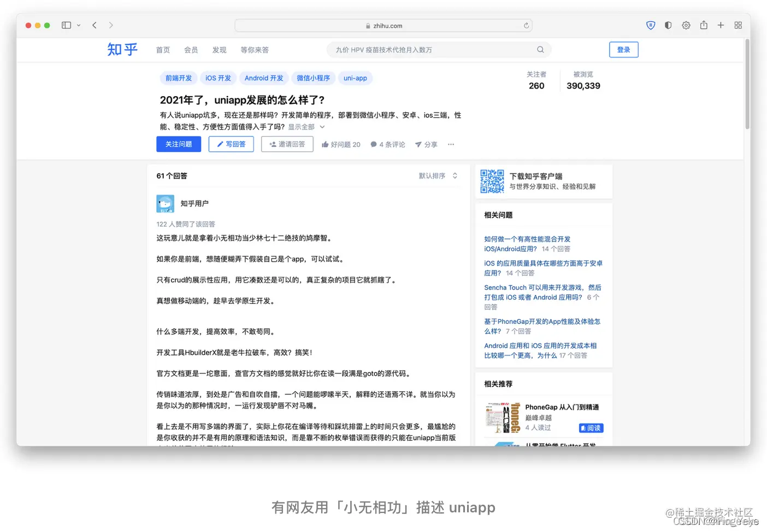
Task: Expand description with 显示全部
Action: click(306, 127)
